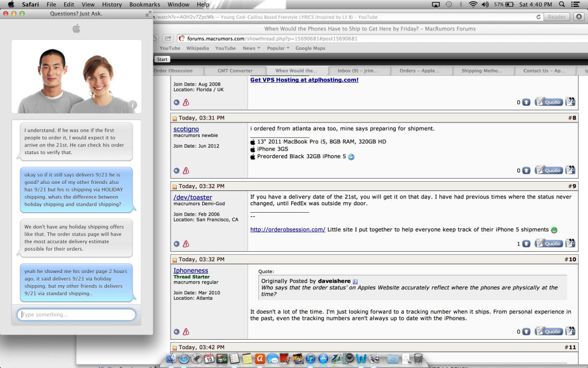Screen dimensions: 588x368
Task: Switch to the GMT Converter tab
Action: pos(235,71)
